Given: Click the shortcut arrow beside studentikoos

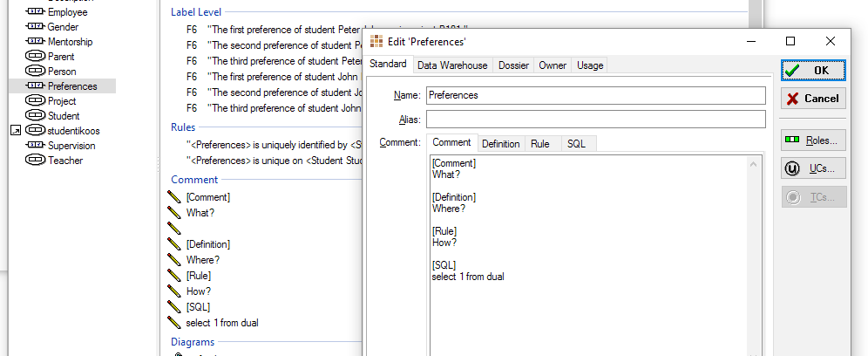Looking at the screenshot, I should 15,131.
